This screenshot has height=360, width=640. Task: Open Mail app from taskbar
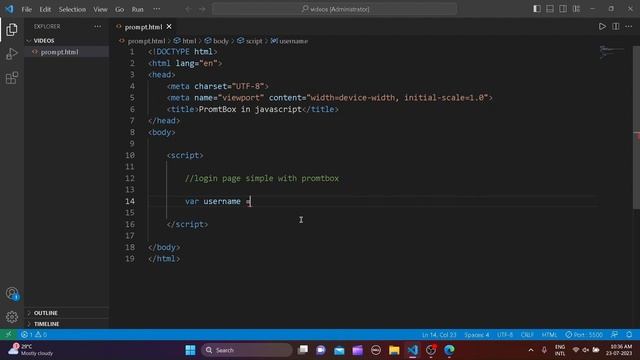pyautogui.click(x=339, y=350)
